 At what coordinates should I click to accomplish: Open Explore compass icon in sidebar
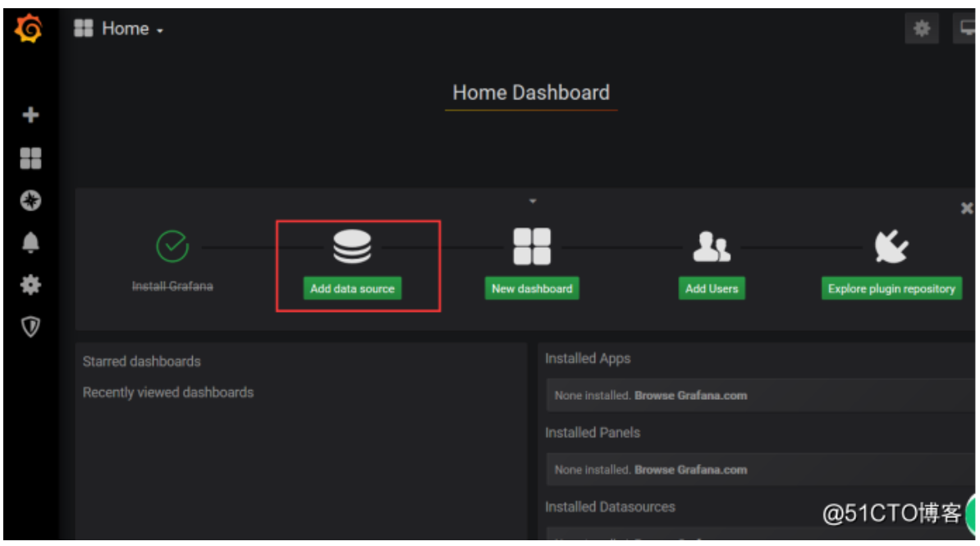point(30,200)
